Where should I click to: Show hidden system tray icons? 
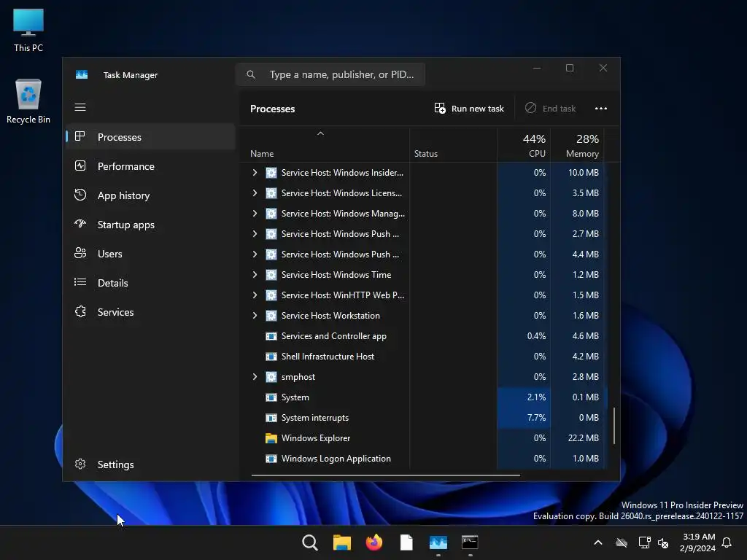[x=598, y=542]
